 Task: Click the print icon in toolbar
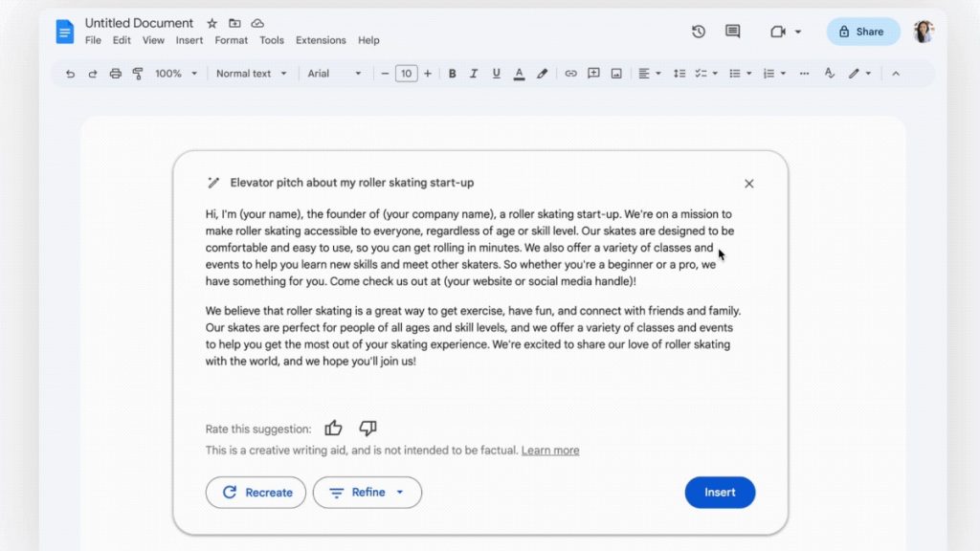point(116,74)
